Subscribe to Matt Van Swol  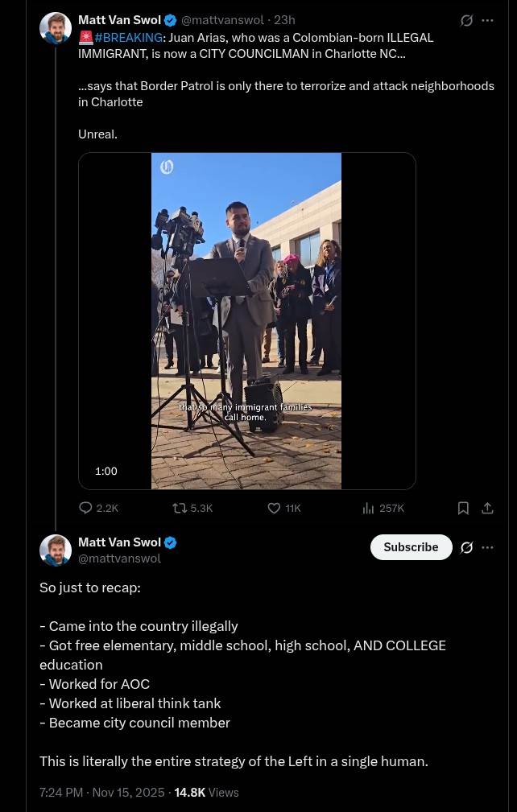click(x=411, y=547)
